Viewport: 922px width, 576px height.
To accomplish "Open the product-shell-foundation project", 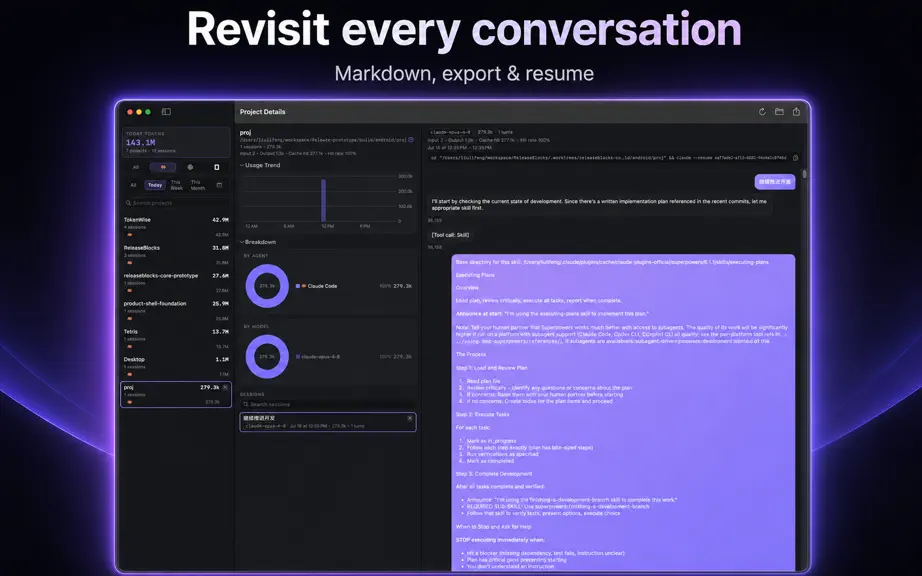I will 176,311.
